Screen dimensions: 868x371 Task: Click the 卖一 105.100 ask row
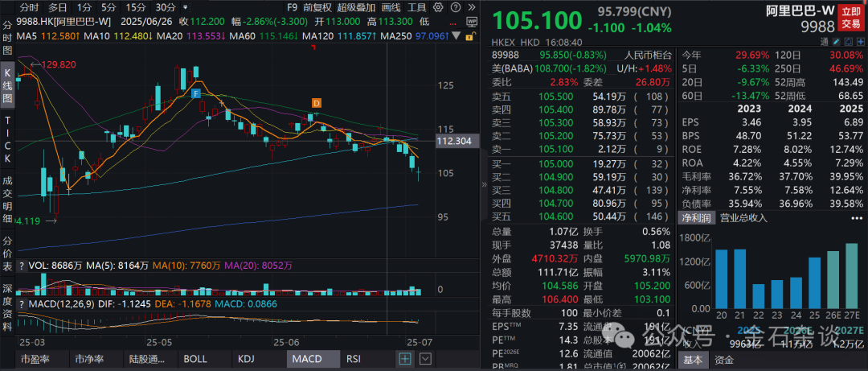point(581,148)
